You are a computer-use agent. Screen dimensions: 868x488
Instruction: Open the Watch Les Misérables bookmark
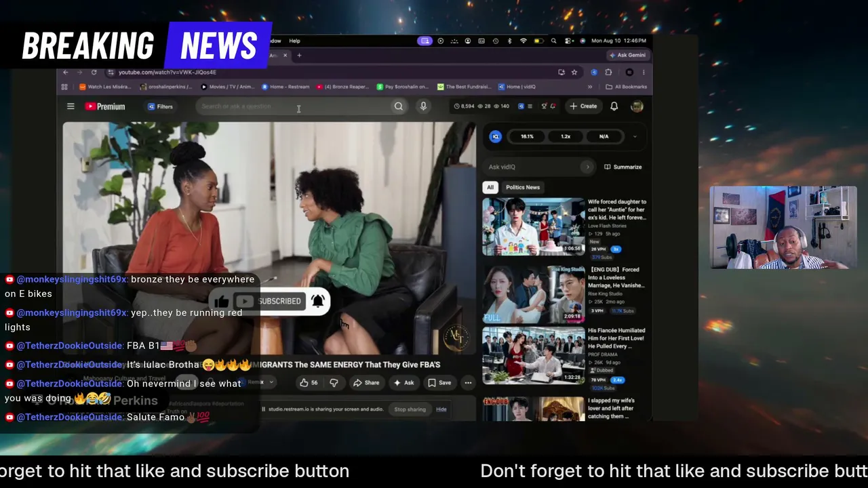tap(104, 87)
